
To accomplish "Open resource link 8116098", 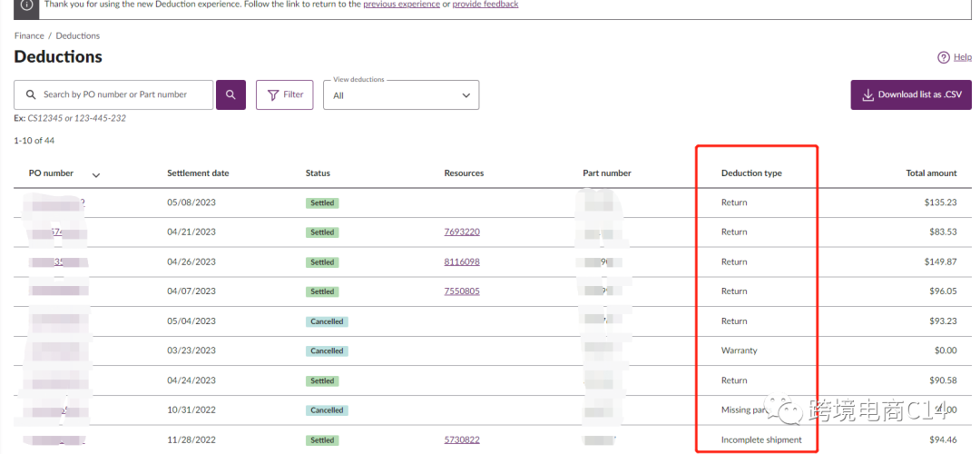I will [462, 262].
